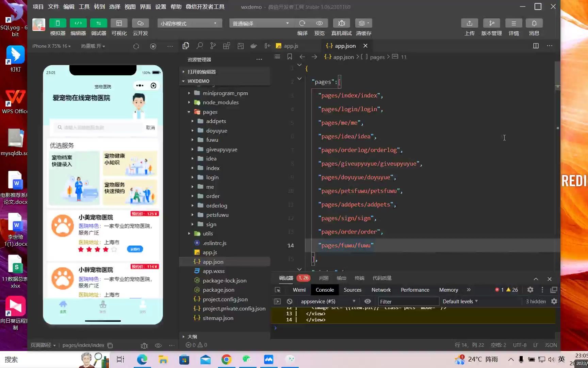This screenshot has width=588, height=368.
Task: Toggle the simulator panel button
Action: 58,23
